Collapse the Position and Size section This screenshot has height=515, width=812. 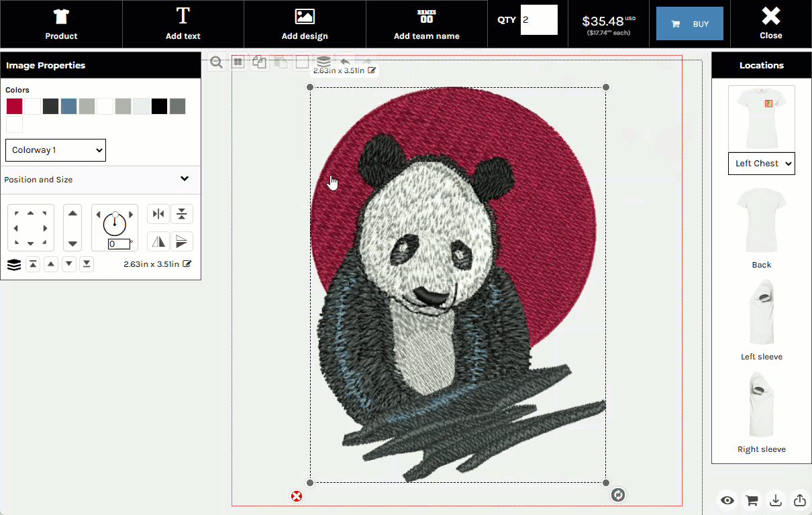pyautogui.click(x=185, y=179)
